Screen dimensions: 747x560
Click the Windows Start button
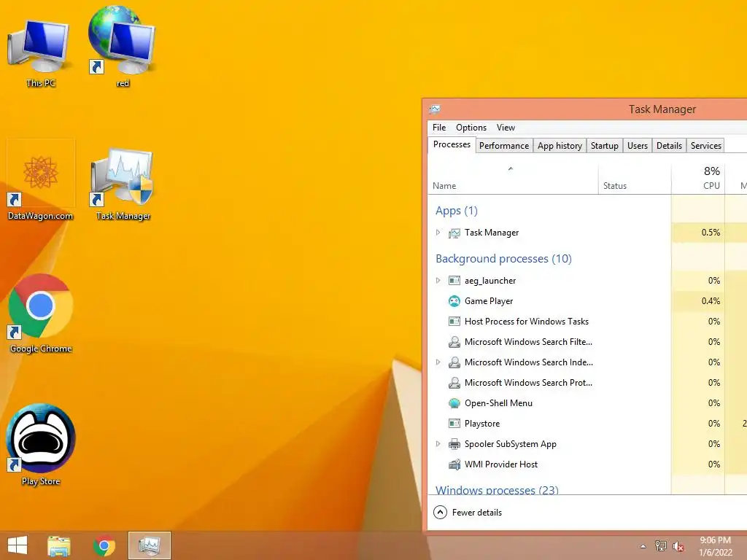(x=18, y=545)
